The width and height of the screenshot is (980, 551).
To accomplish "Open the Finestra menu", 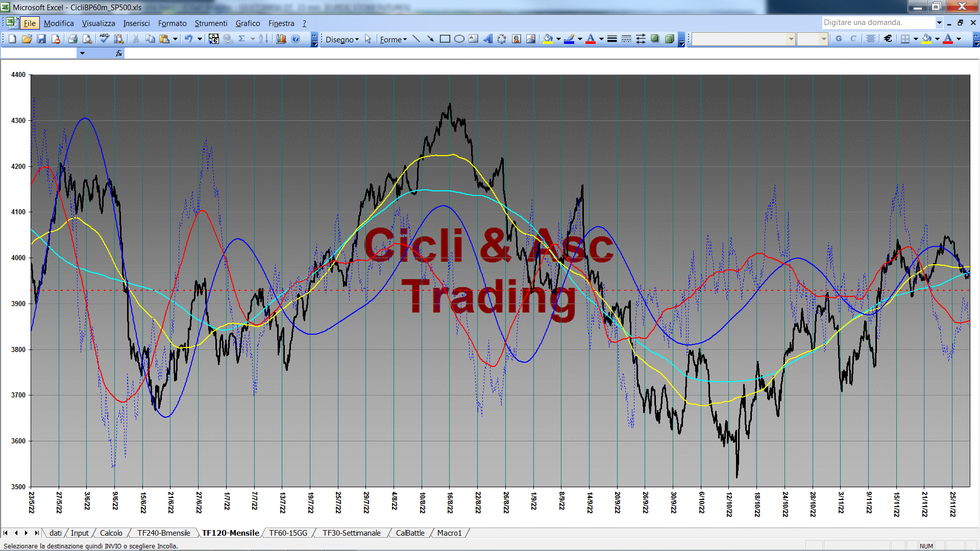I will click(x=281, y=23).
